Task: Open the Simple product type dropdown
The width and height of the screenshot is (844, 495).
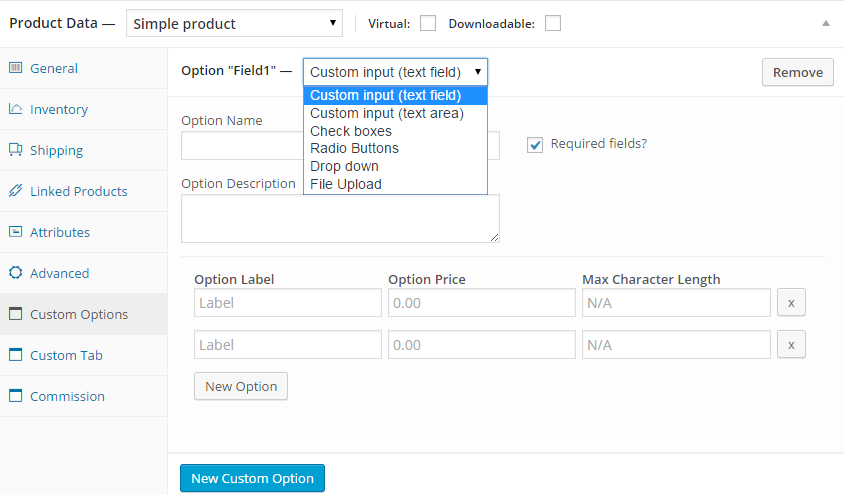Action: point(234,23)
